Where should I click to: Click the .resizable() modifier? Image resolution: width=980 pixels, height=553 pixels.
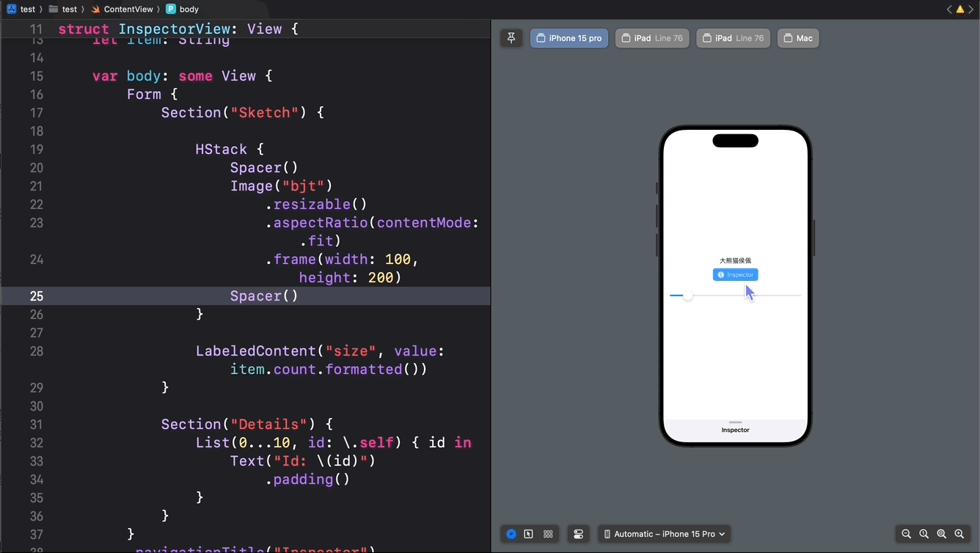point(316,204)
